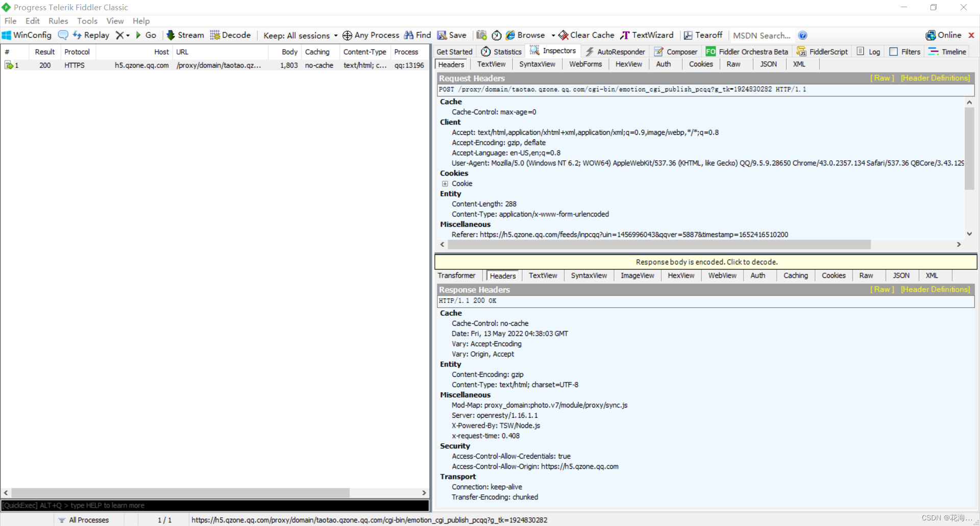
Task: Tearoff the inspectors panel
Action: click(703, 35)
